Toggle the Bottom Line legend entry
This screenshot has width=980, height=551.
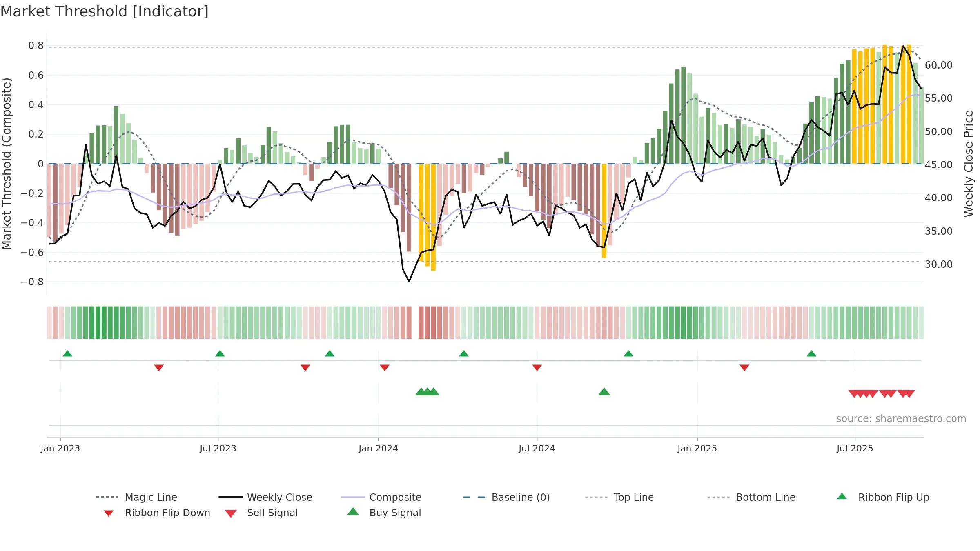(751, 497)
